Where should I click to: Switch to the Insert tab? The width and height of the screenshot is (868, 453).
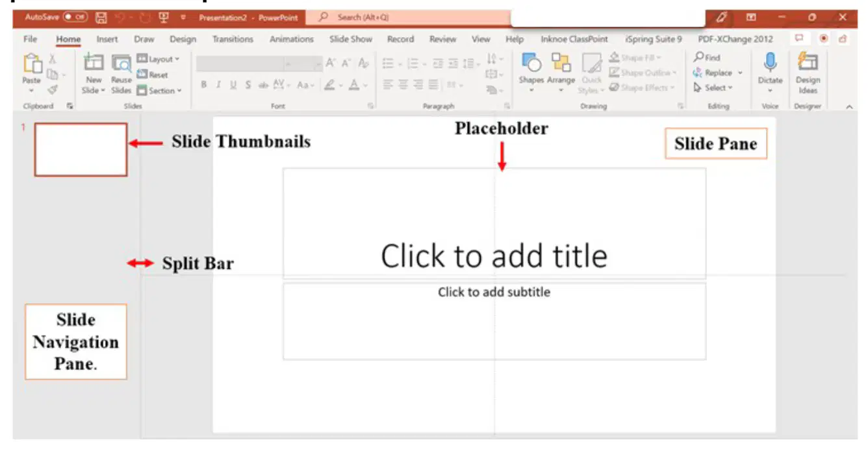(x=107, y=39)
